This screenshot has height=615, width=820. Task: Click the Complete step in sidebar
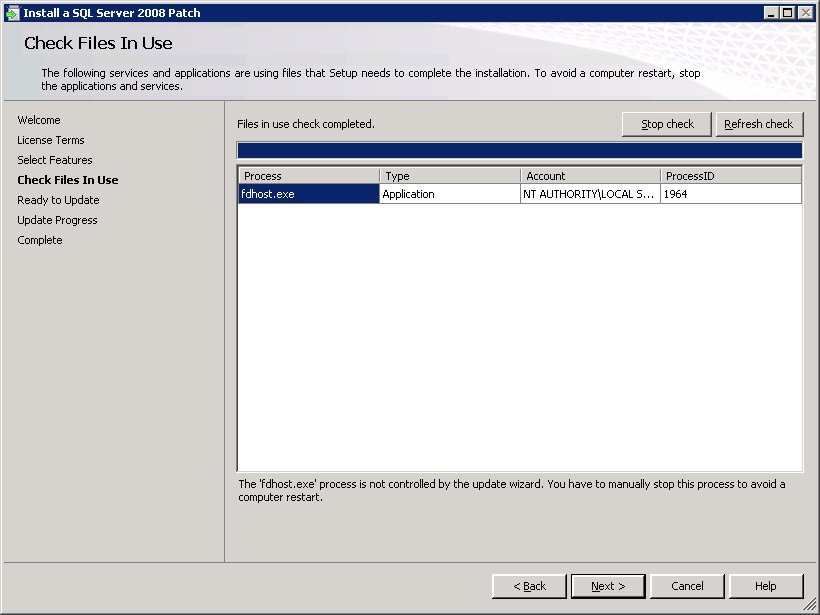coord(40,240)
